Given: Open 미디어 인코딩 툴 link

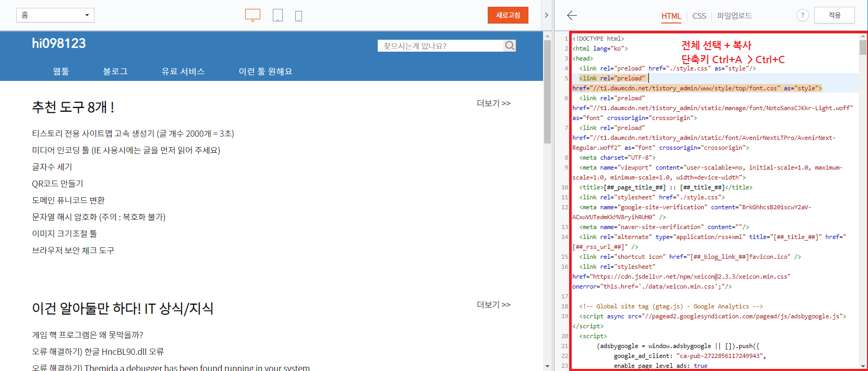Looking at the screenshot, I should click(126, 150).
